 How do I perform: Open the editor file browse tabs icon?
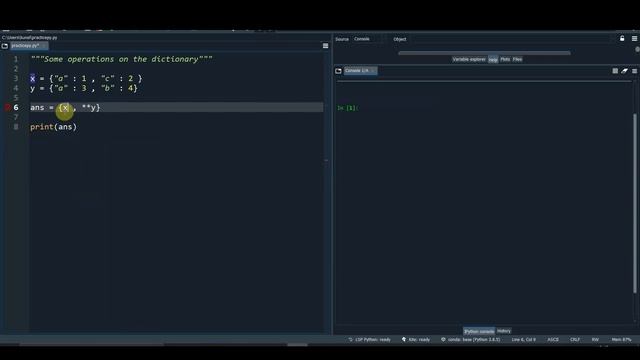[5, 46]
